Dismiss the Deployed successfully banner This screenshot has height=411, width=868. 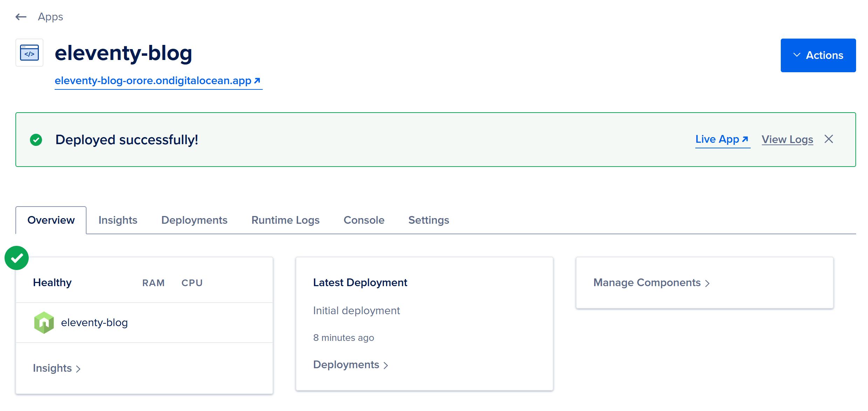[829, 139]
